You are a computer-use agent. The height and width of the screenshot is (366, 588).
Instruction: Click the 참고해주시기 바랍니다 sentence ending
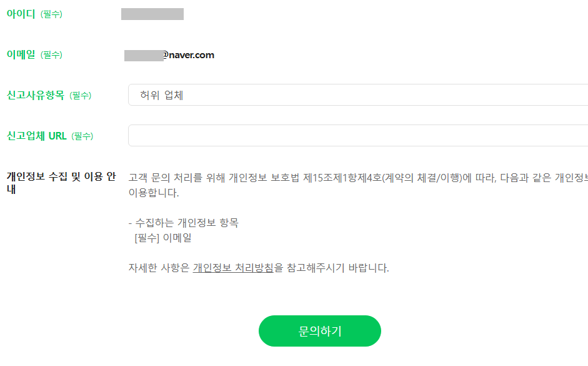coord(337,268)
